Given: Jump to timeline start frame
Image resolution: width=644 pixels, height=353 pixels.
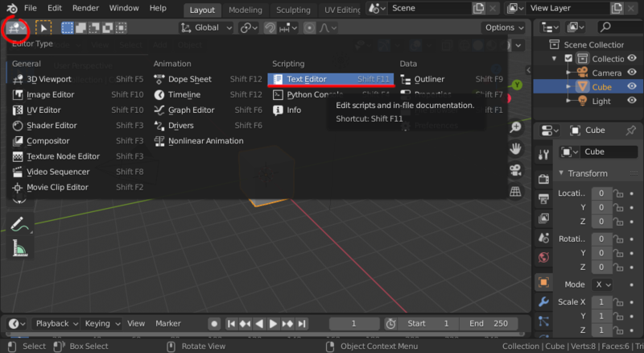Looking at the screenshot, I should (x=231, y=324).
